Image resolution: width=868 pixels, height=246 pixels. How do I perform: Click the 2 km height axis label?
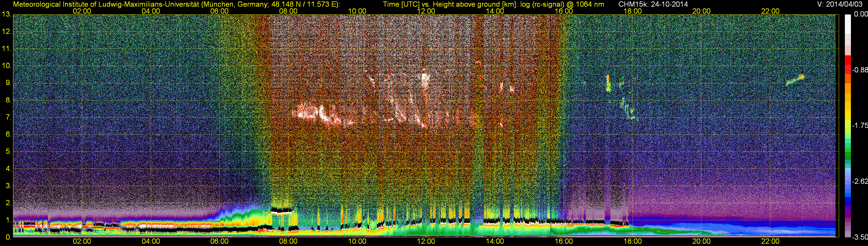(x=8, y=203)
